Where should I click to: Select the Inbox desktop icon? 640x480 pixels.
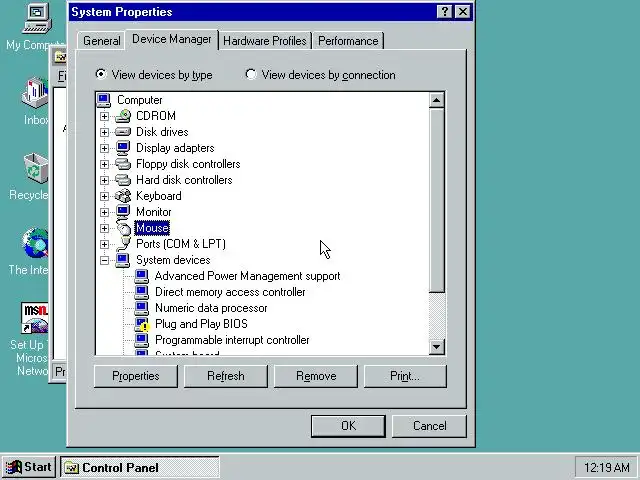(x=36, y=93)
